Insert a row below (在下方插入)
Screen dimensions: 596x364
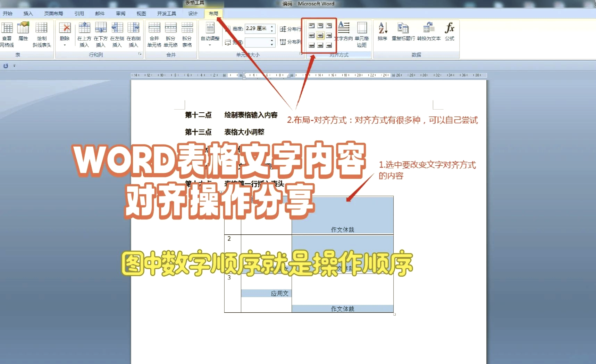pyautogui.click(x=101, y=34)
